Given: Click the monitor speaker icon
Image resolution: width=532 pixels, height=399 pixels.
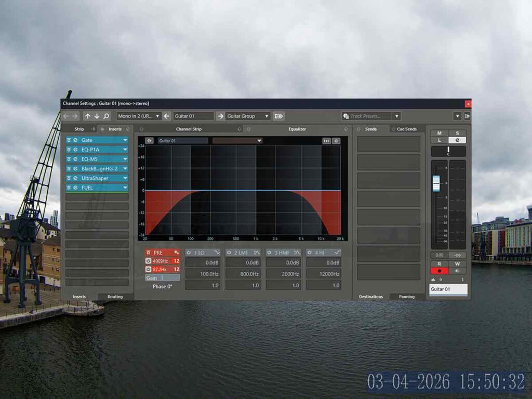Looking at the screenshot, I should 457,271.
